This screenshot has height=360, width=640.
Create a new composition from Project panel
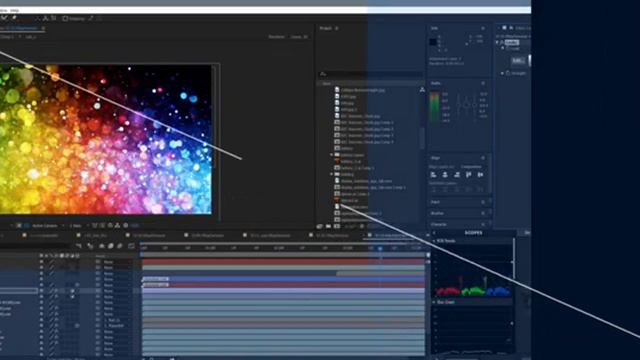click(337, 226)
